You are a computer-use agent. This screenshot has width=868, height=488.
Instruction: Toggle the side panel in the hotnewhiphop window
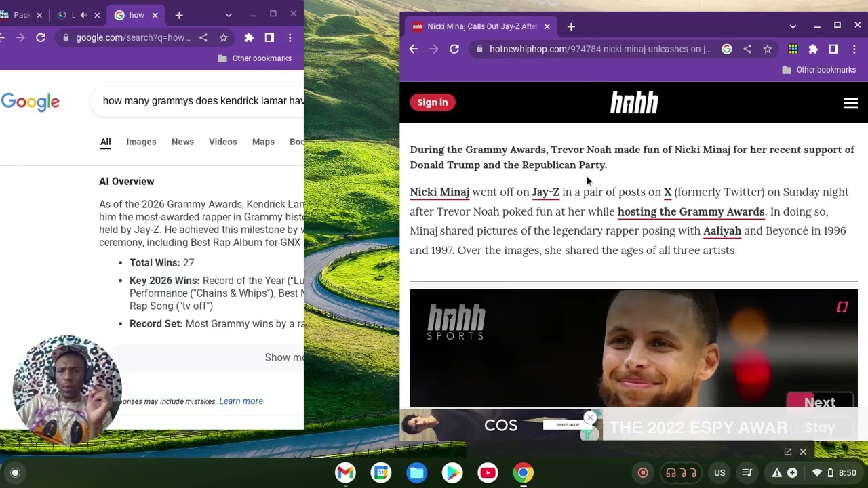(833, 49)
